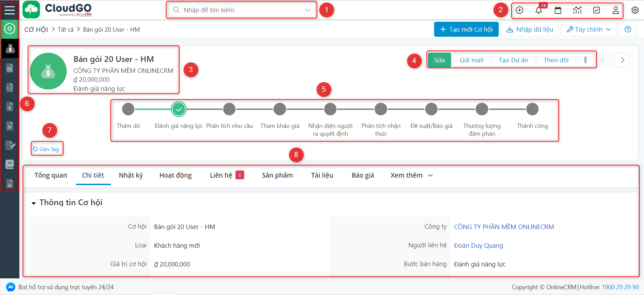This screenshot has height=295, width=644.
Task: Open the chart reports icon
Action: (x=577, y=10)
